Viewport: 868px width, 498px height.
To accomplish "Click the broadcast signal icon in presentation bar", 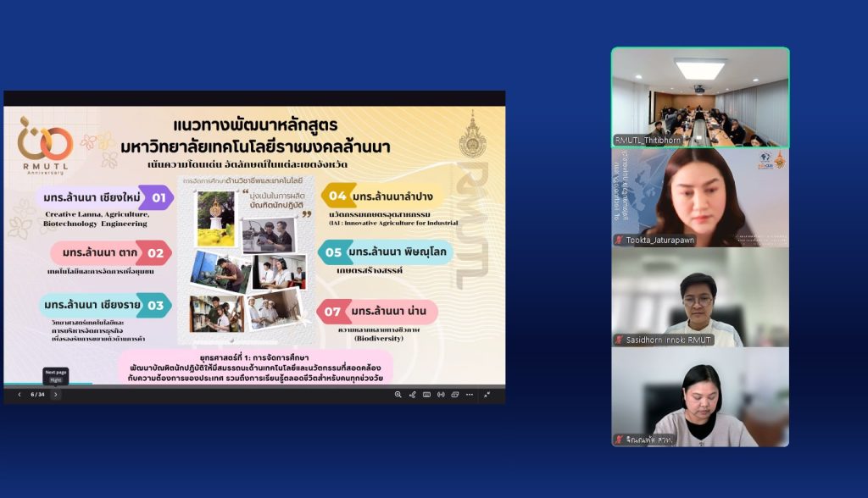I will 441,395.
